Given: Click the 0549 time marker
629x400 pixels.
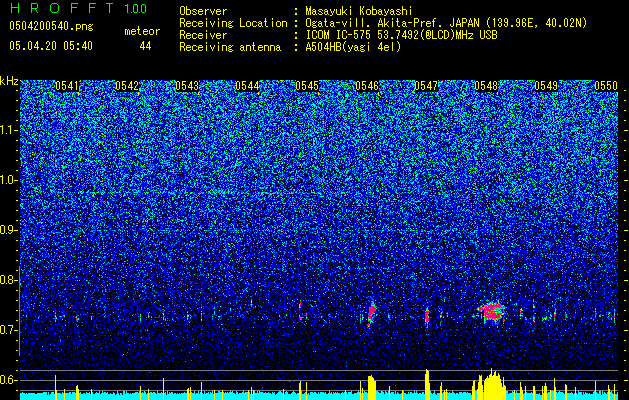Looking at the screenshot, I should (546, 86).
